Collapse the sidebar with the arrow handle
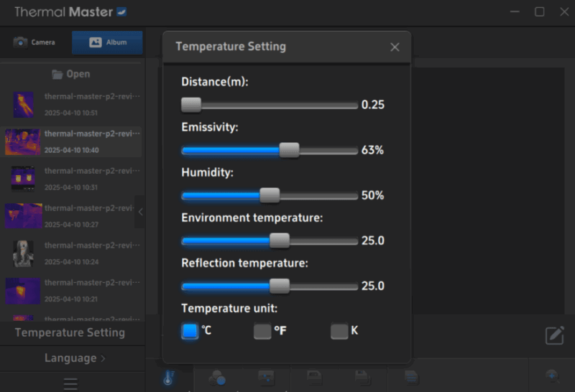 click(x=140, y=212)
